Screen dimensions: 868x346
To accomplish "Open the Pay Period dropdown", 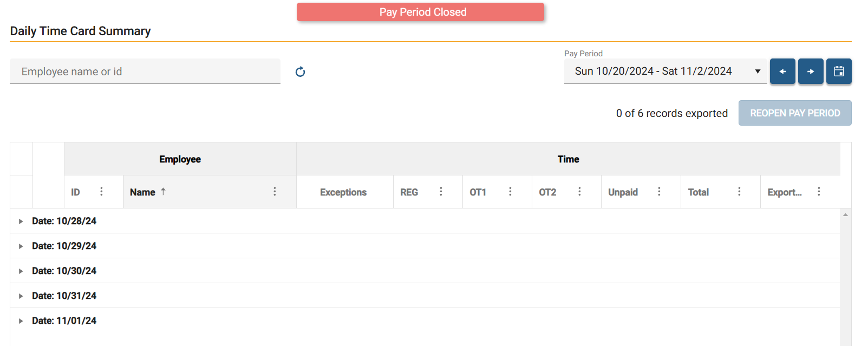I will click(x=665, y=71).
